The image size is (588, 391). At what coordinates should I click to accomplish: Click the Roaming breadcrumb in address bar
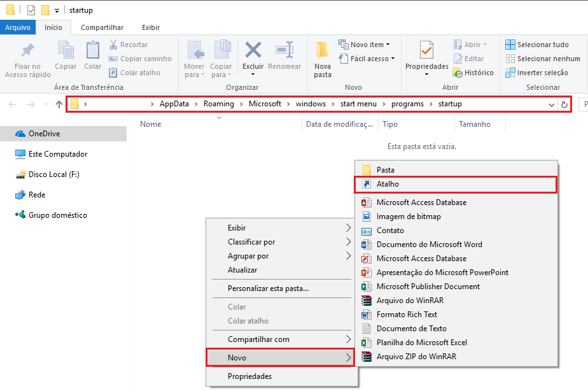point(219,104)
